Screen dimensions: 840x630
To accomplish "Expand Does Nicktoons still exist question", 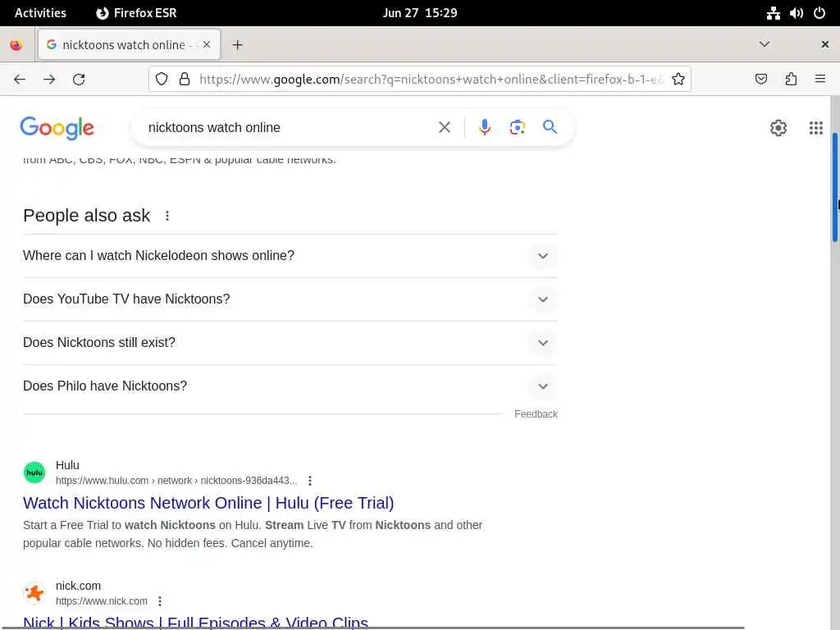I will [x=290, y=342].
